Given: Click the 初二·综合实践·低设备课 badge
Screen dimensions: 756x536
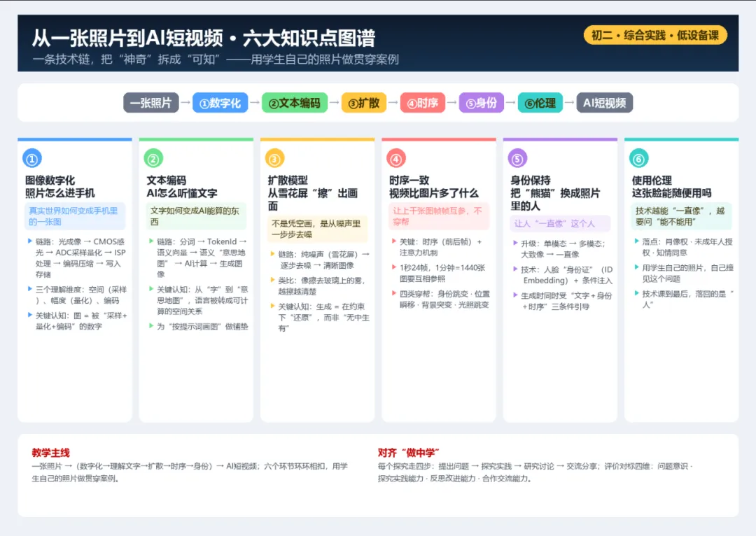Looking at the screenshot, I should 655,35.
